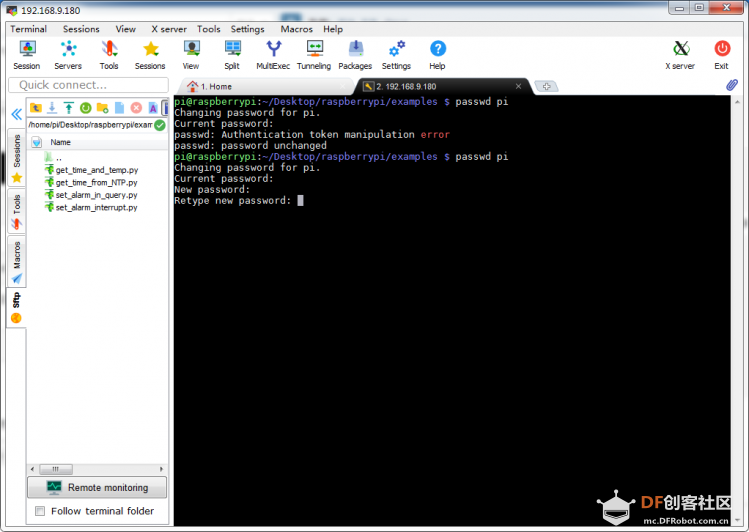Launch the MultiExec toolbar icon
The height and width of the screenshot is (532, 749).
point(273,55)
